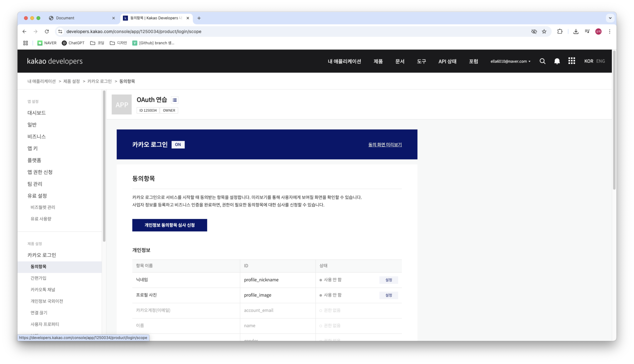
Task: Open 도구 menu in top navigation
Action: tap(422, 61)
